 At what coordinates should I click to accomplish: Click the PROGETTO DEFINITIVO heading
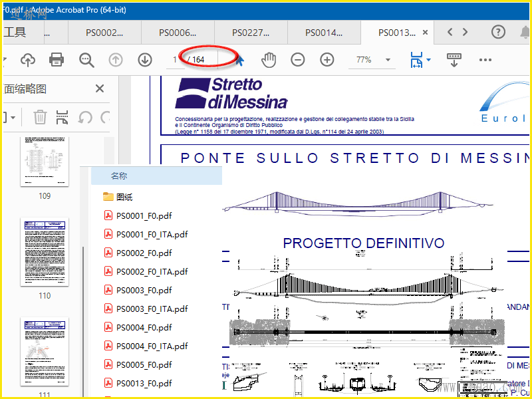364,243
